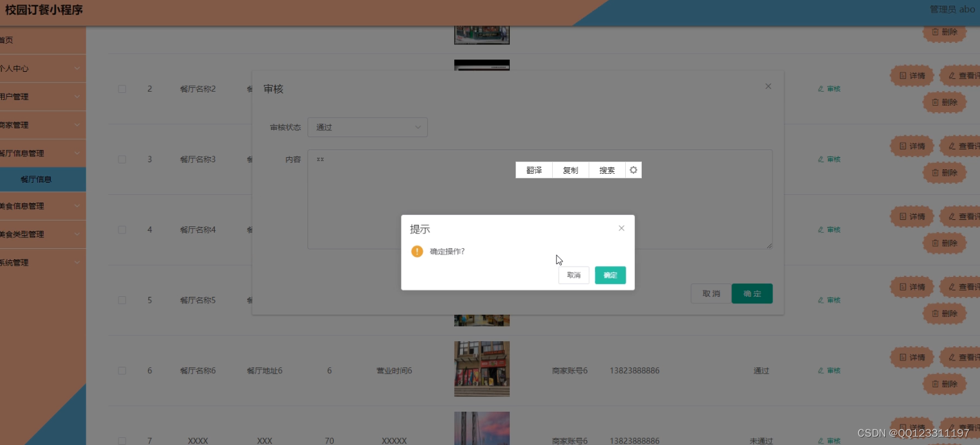
Task: Click 查看评论 button in row 2
Action: pos(960,76)
